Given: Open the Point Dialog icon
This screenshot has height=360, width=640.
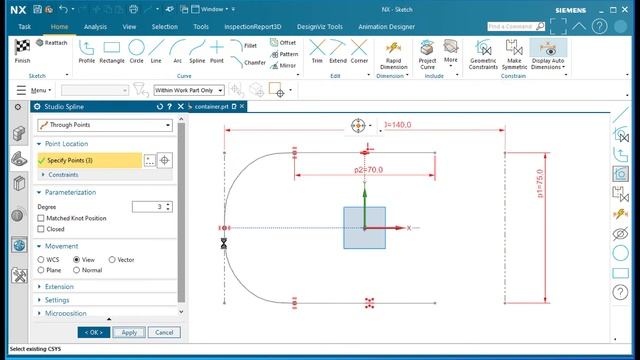Looking at the screenshot, I should pyautogui.click(x=164, y=160).
